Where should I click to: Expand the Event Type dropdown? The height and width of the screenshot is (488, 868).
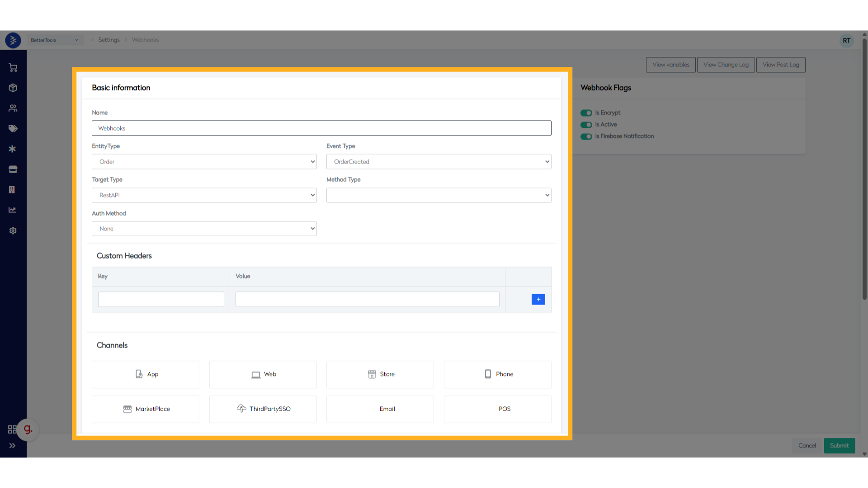[x=439, y=161]
